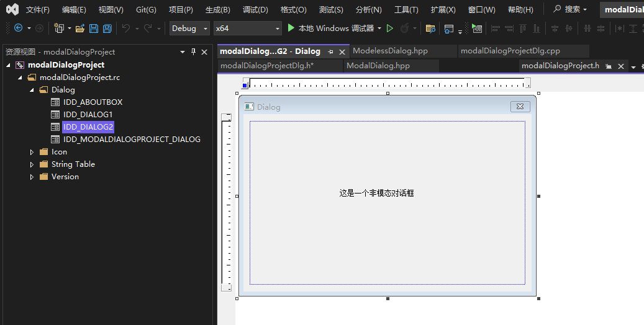The width and height of the screenshot is (644, 325).
Task: Save the current file with the single-disk icon
Action: pyautogui.click(x=94, y=29)
